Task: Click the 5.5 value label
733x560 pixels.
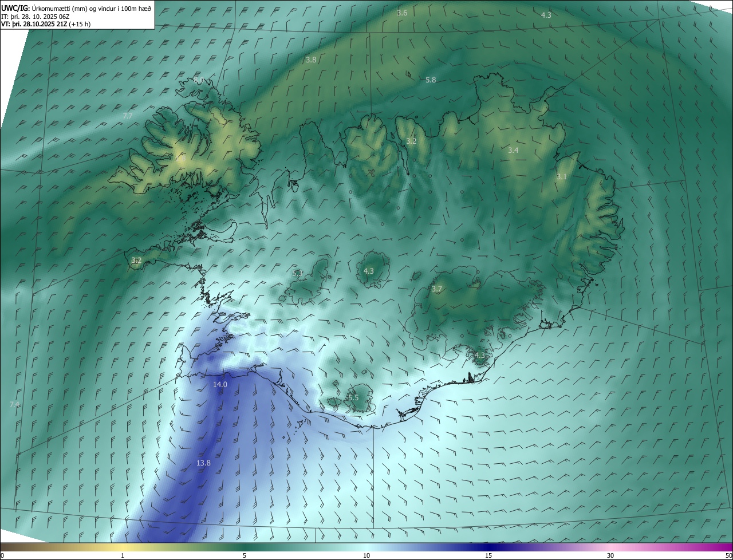Action: [x=353, y=397]
